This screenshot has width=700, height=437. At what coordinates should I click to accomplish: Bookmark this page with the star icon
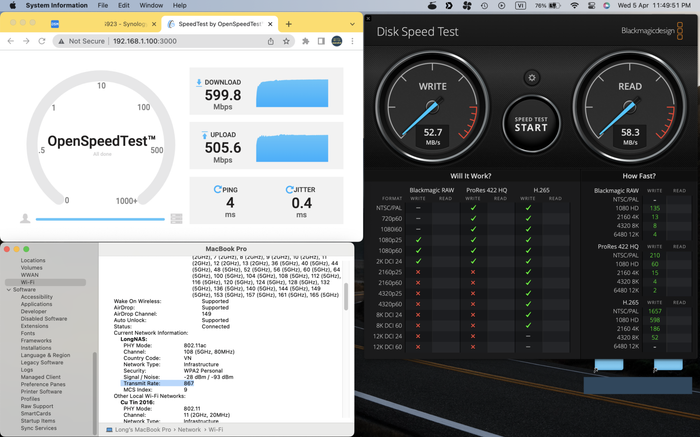point(286,41)
